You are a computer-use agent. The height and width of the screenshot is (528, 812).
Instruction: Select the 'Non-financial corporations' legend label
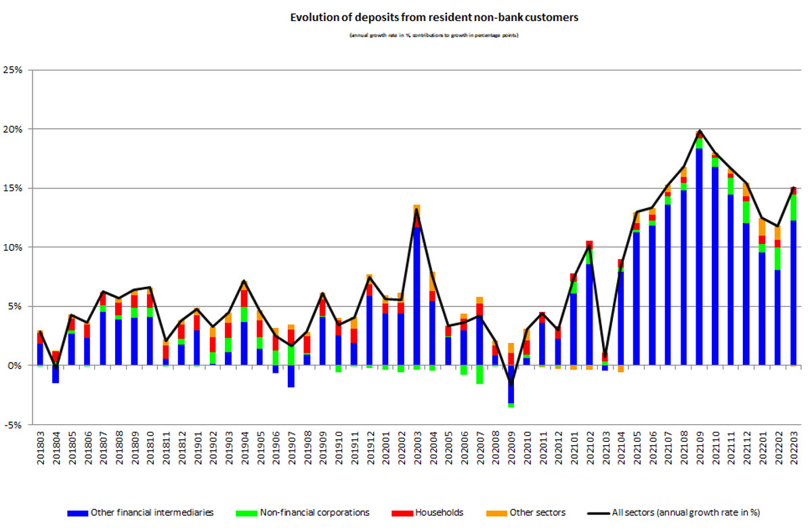315,512
